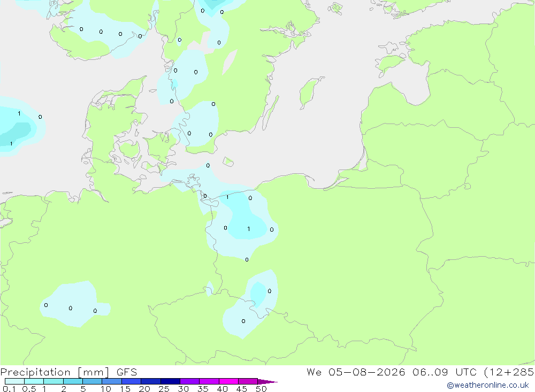
Task: Click the '20' legend scale number
Action: (144, 389)
